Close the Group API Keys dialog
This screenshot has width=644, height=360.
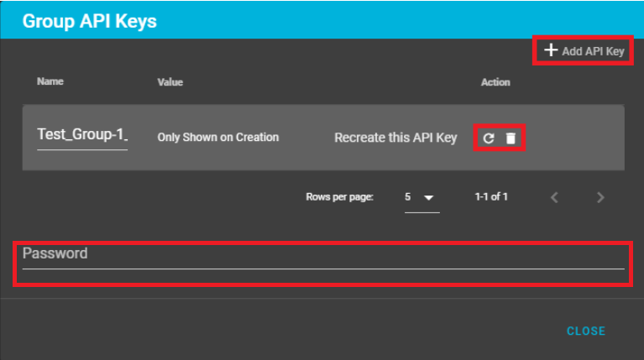click(x=586, y=331)
